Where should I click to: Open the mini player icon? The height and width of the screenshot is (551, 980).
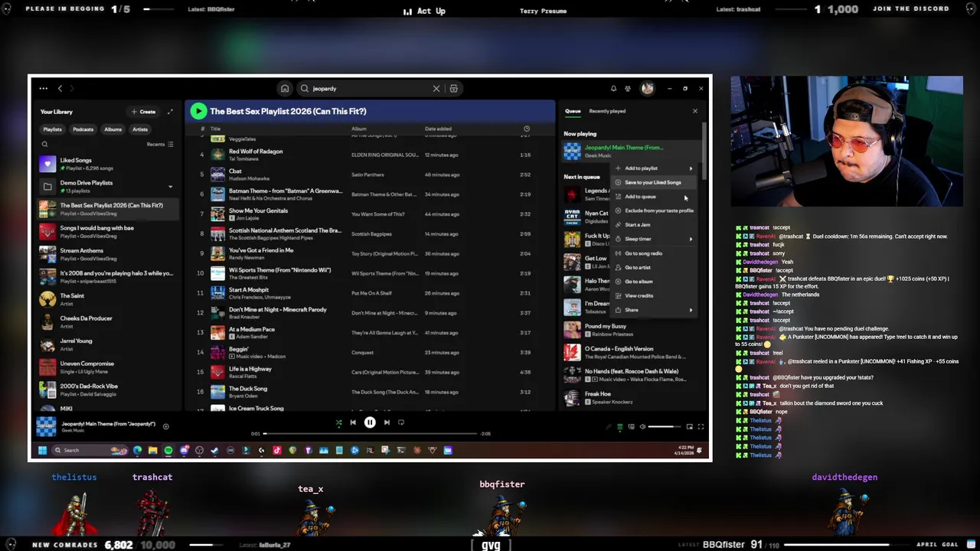[x=689, y=427]
